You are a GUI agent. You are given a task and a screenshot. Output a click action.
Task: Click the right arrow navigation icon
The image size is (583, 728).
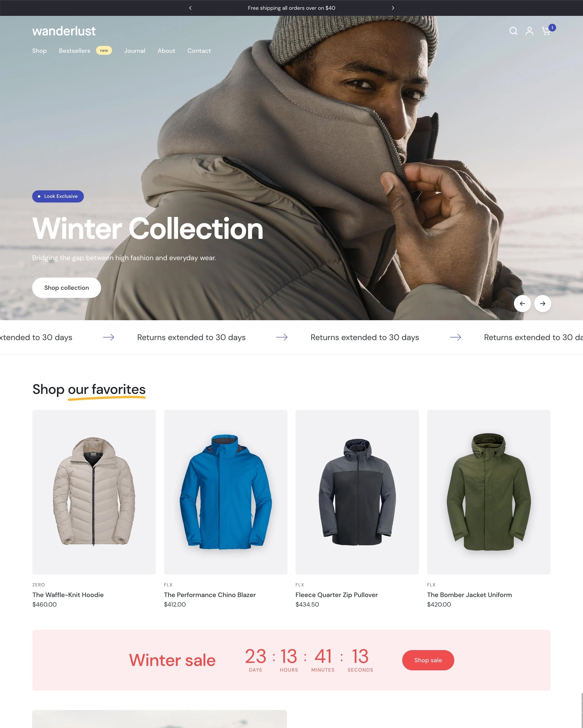[x=542, y=304]
